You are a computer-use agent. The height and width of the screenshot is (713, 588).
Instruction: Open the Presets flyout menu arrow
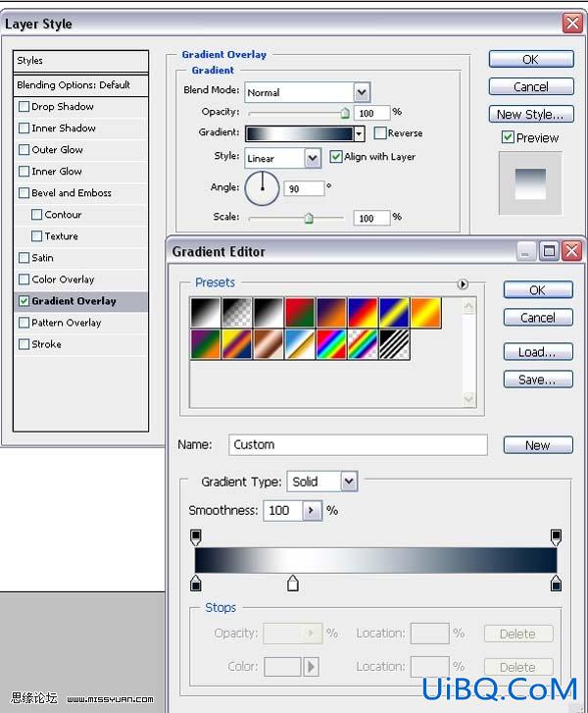pos(463,284)
